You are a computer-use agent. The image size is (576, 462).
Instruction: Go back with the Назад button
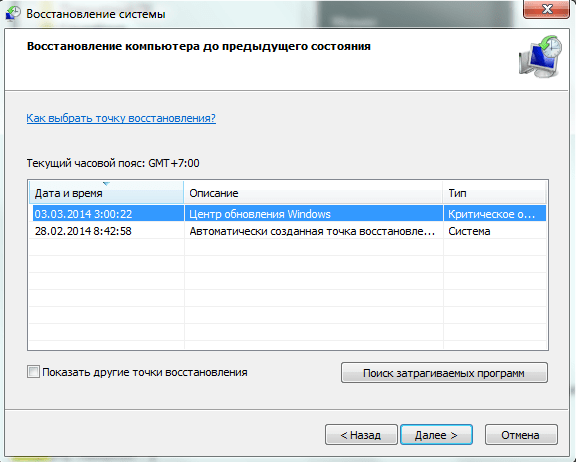pos(361,435)
